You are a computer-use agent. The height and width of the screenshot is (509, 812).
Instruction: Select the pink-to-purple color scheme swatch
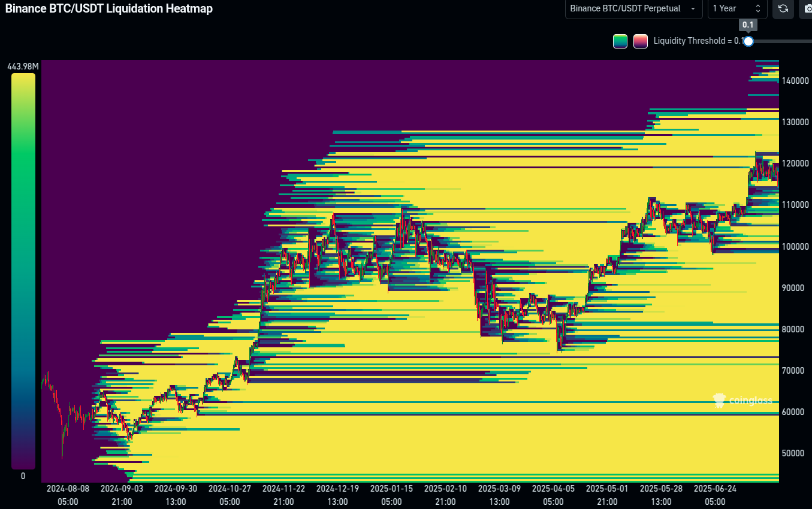point(641,41)
